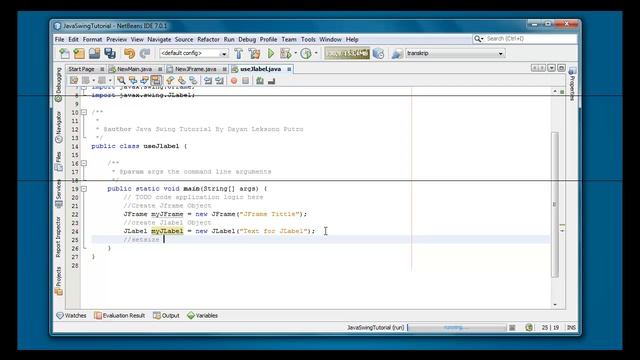Click the stop task button beside progress bar
Screen dimensions: 640x360
point(512,328)
